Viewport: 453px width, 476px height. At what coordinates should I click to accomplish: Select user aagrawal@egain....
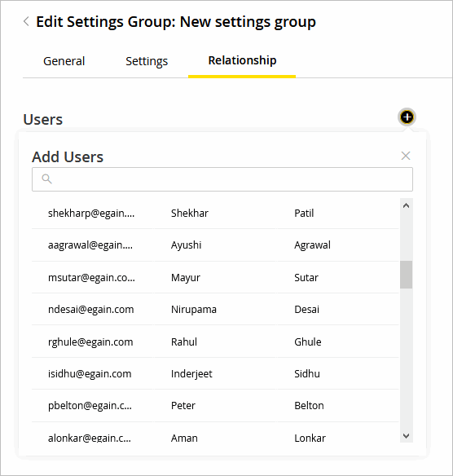(x=90, y=245)
